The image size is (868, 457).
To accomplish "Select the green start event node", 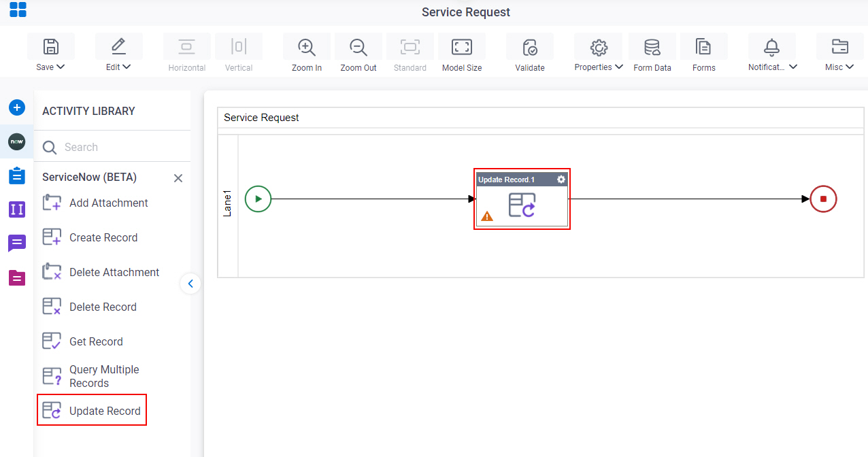I will [258, 199].
